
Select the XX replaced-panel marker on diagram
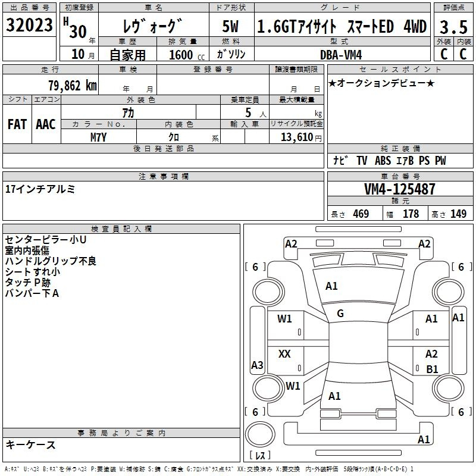pos(285,354)
